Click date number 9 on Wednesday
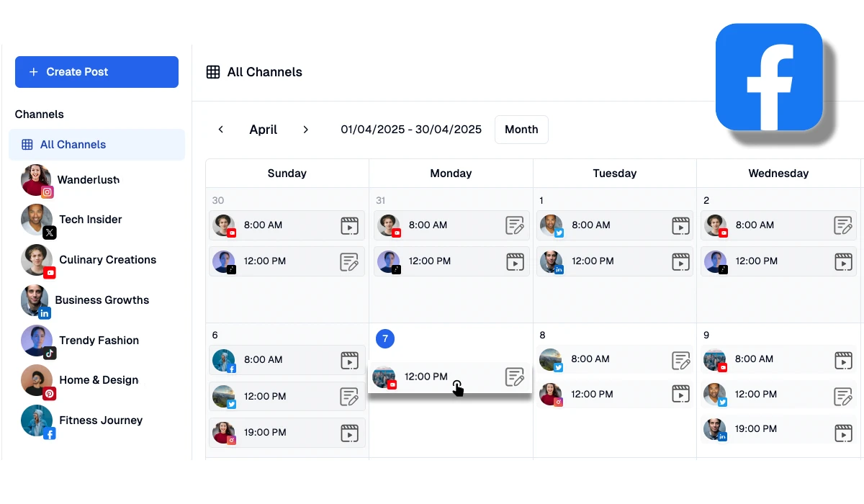 point(706,336)
